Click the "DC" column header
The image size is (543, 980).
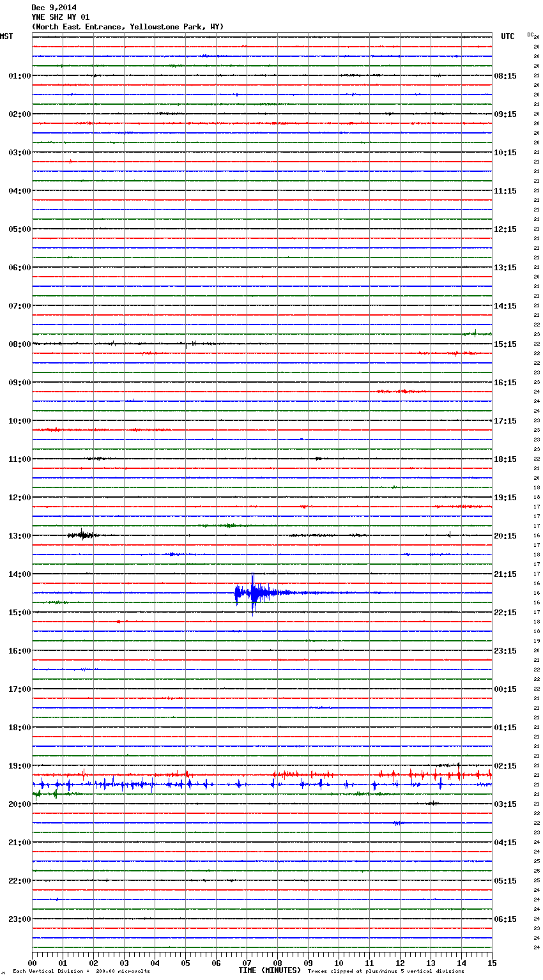530,34
